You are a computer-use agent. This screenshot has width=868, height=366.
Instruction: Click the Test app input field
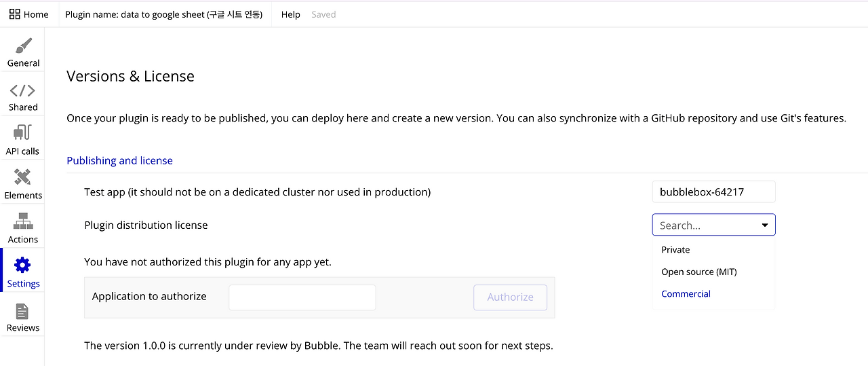coord(713,192)
